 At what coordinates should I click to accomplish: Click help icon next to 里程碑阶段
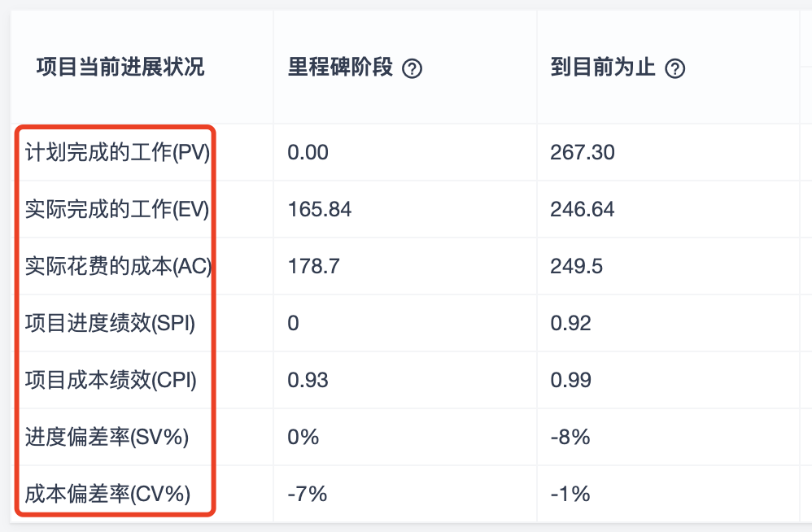click(x=413, y=69)
